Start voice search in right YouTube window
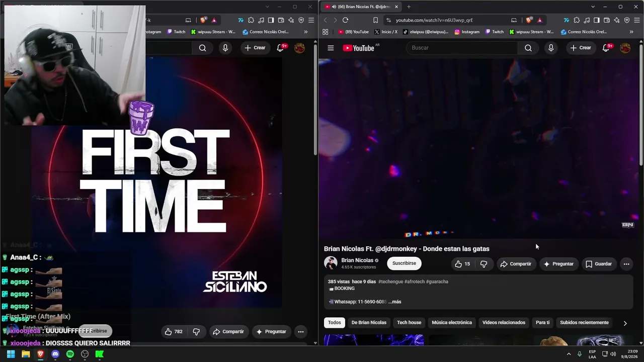The width and height of the screenshot is (644, 362). [551, 48]
